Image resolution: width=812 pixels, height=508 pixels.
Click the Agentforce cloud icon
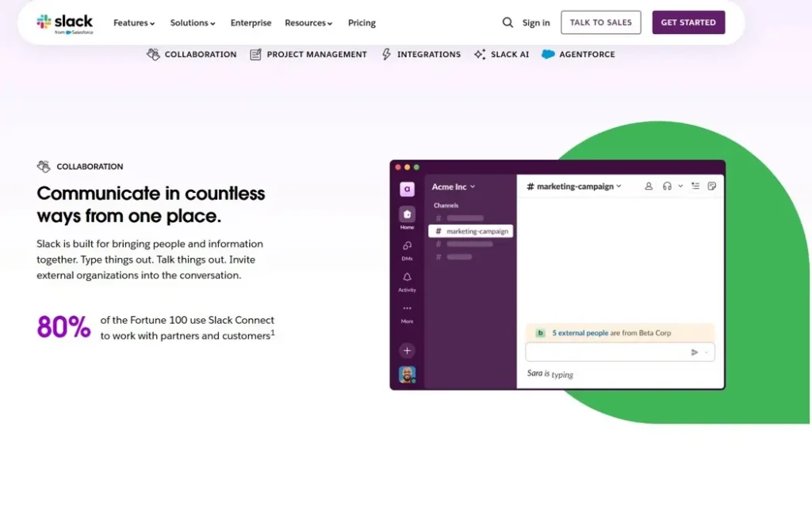tap(548, 54)
